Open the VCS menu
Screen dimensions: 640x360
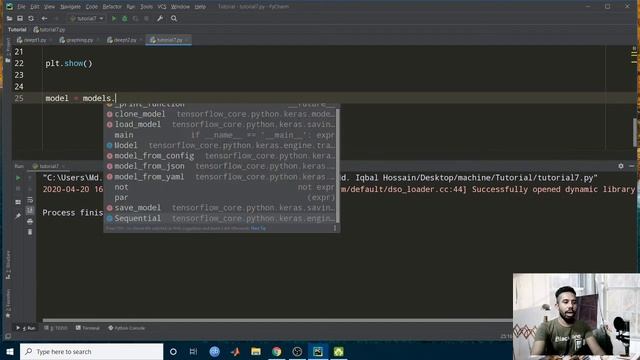(162, 7)
